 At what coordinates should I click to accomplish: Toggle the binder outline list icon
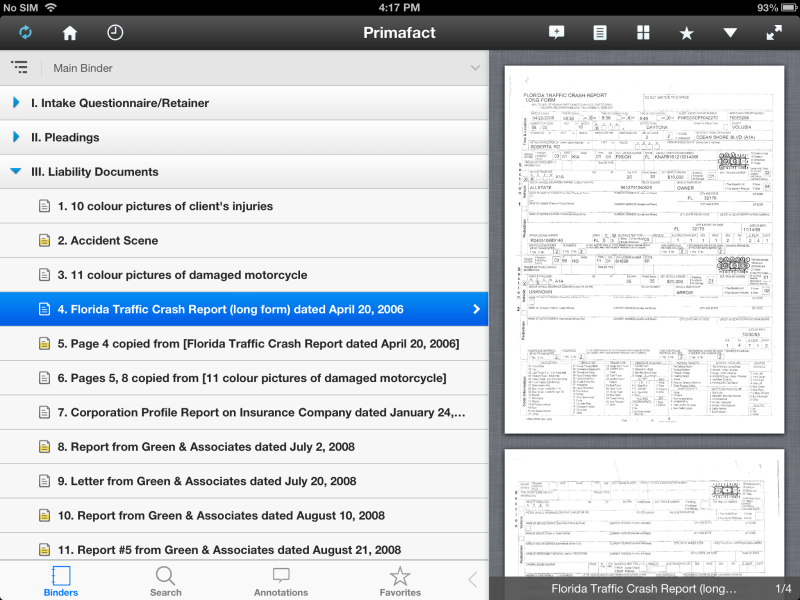[19, 67]
